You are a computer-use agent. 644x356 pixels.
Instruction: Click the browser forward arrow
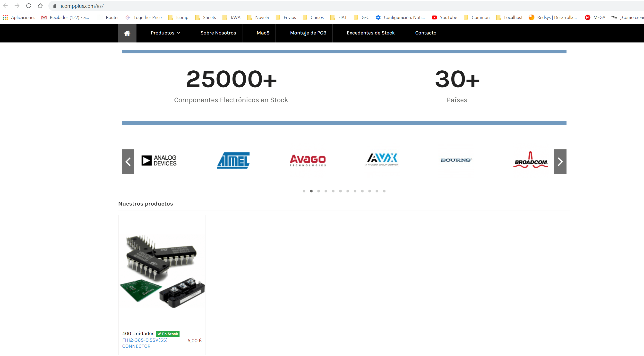17,6
